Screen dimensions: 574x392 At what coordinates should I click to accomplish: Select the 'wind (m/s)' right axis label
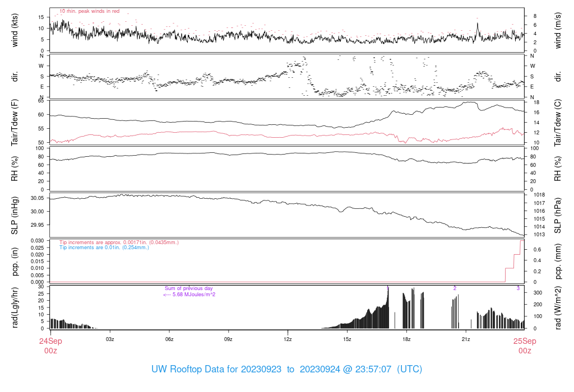point(558,30)
